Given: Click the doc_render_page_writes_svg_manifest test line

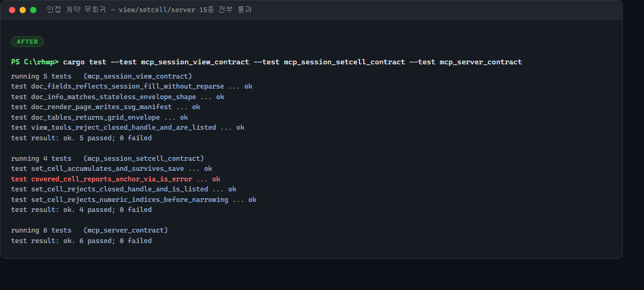Looking at the screenshot, I should [x=106, y=107].
